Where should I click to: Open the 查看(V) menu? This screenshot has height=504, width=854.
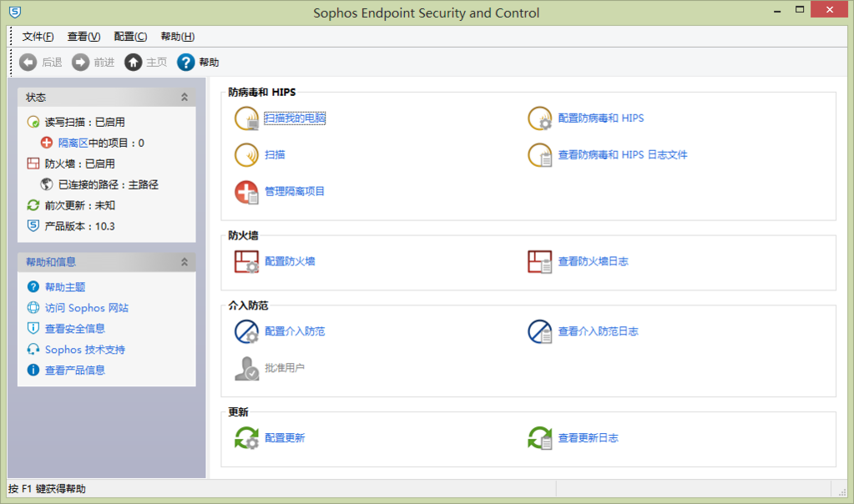tap(83, 37)
